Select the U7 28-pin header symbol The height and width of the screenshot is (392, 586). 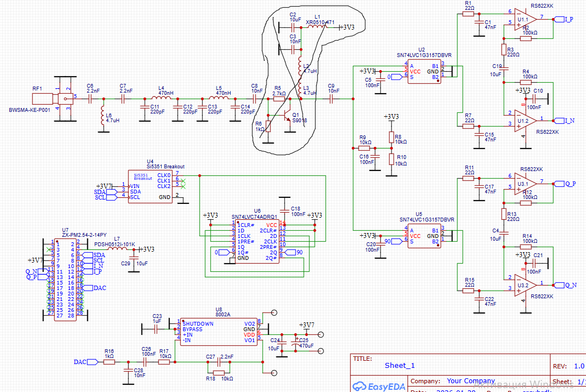(x=65, y=280)
